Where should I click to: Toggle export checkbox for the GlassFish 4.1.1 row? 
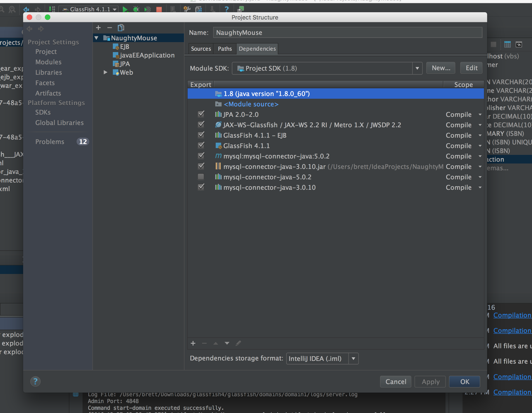(x=201, y=145)
